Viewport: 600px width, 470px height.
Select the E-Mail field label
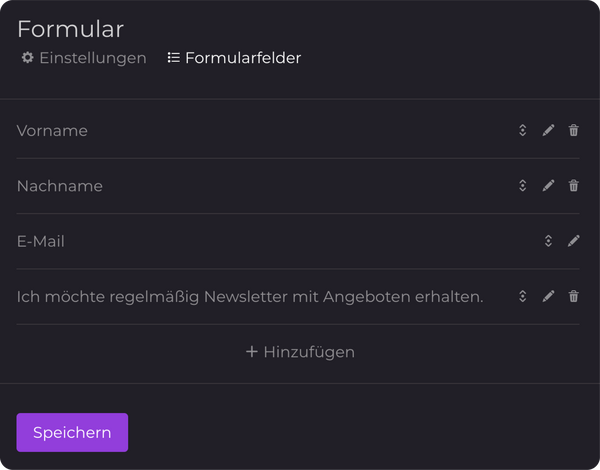41,241
